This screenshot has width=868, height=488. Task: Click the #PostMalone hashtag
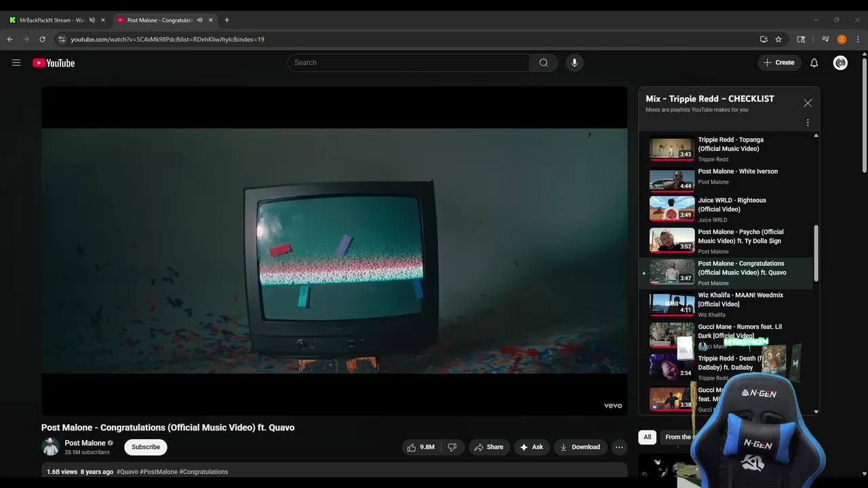(x=159, y=472)
